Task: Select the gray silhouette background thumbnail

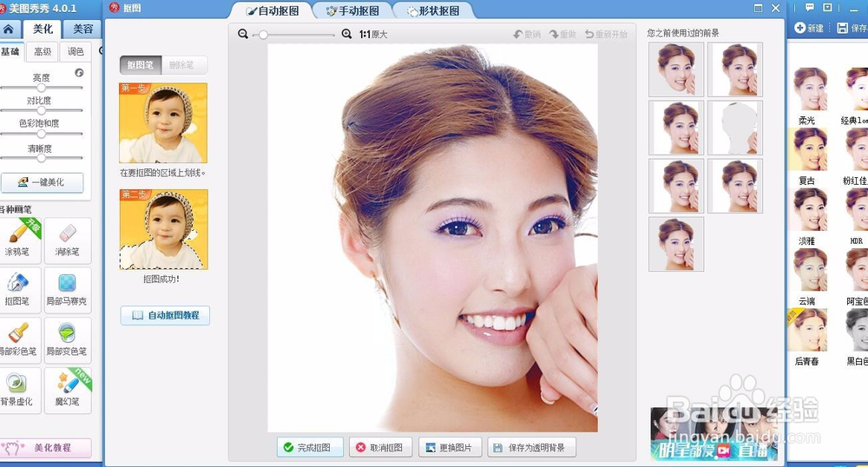Action: (x=735, y=128)
